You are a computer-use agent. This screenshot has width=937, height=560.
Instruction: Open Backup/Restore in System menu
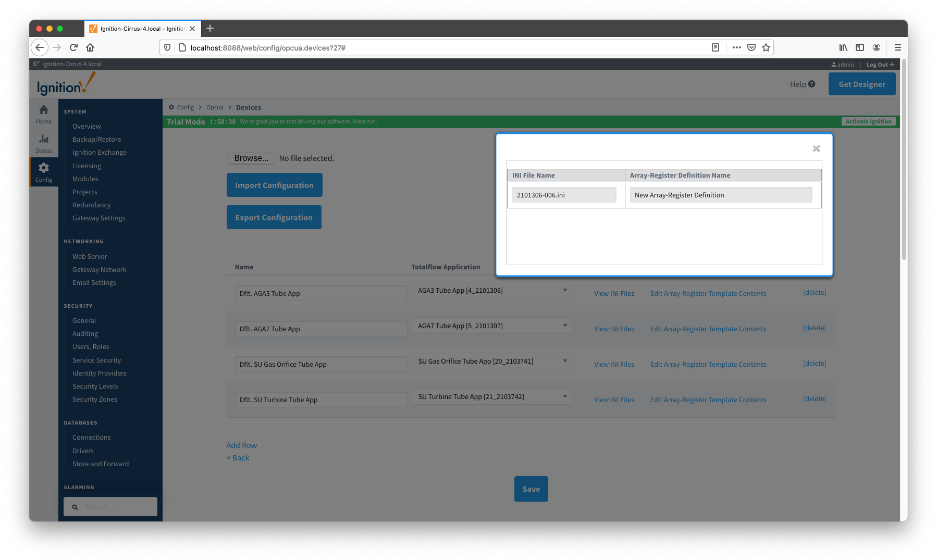96,139
